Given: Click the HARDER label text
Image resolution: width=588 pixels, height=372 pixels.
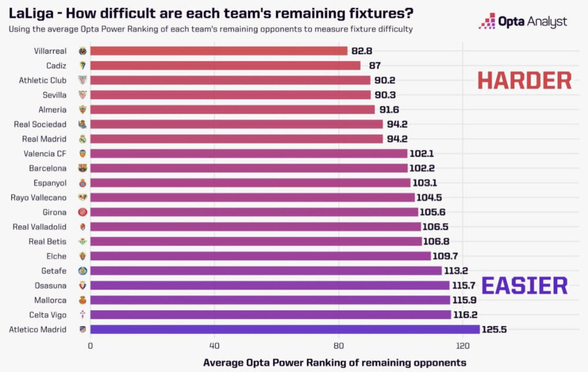Looking at the screenshot, I should click(x=524, y=81).
